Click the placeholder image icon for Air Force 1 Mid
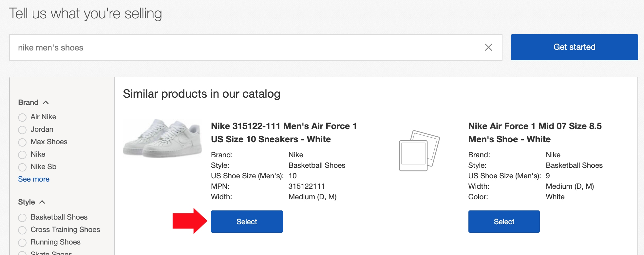Viewport: 644px width, 255px height. (419, 151)
